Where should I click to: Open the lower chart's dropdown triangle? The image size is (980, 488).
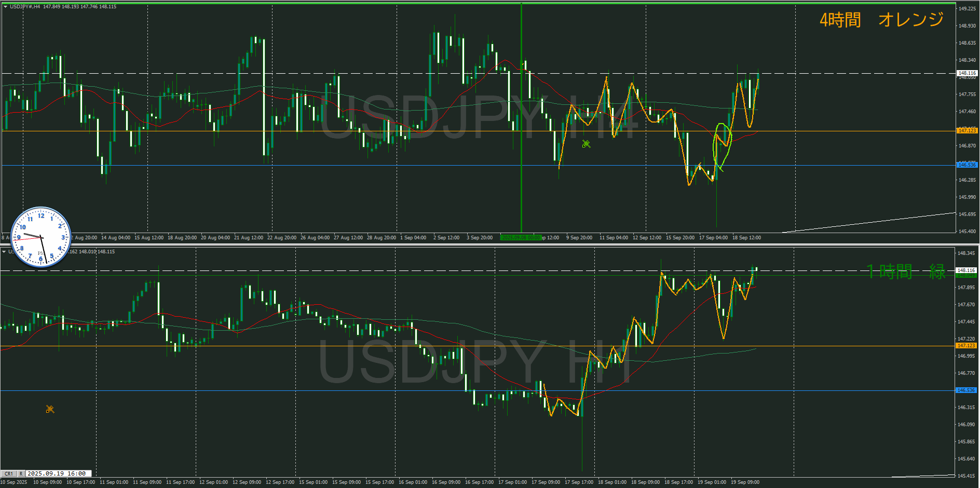[x=4, y=252]
